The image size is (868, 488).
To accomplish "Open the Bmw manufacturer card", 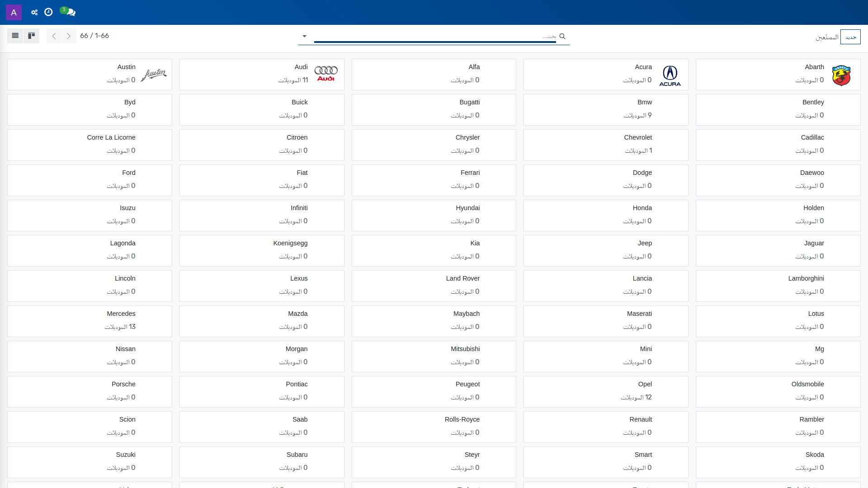I will click(606, 110).
